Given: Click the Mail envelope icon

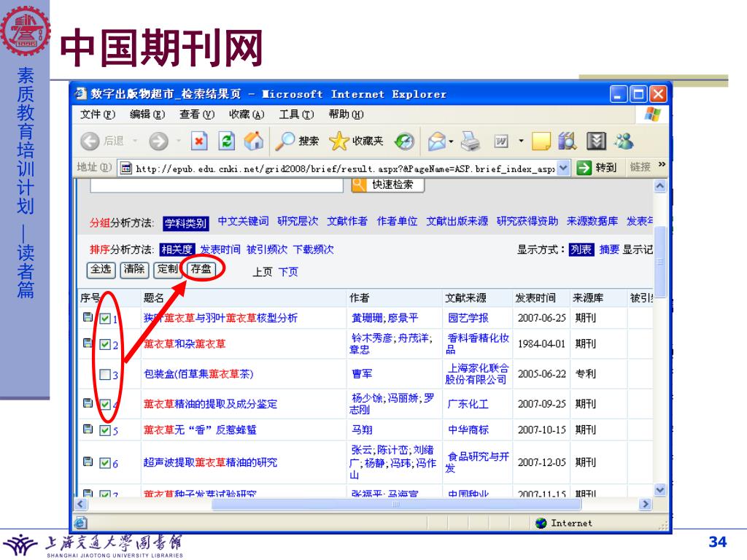Looking at the screenshot, I should (x=436, y=141).
